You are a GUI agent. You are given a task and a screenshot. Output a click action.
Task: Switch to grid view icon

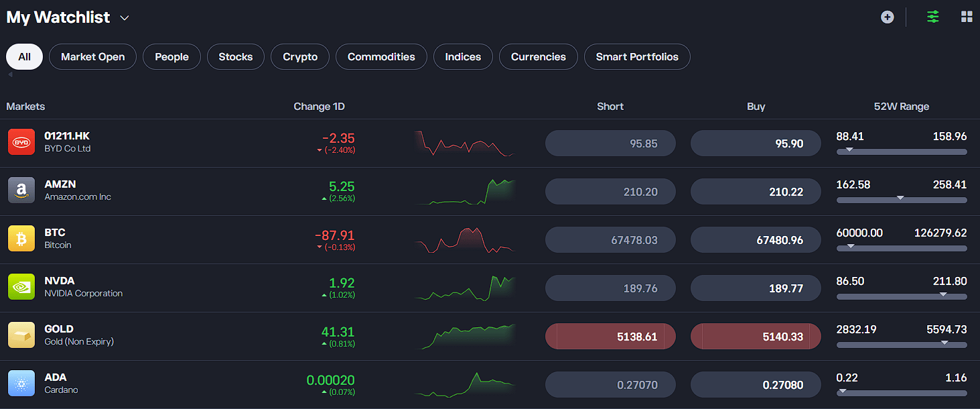point(967,17)
